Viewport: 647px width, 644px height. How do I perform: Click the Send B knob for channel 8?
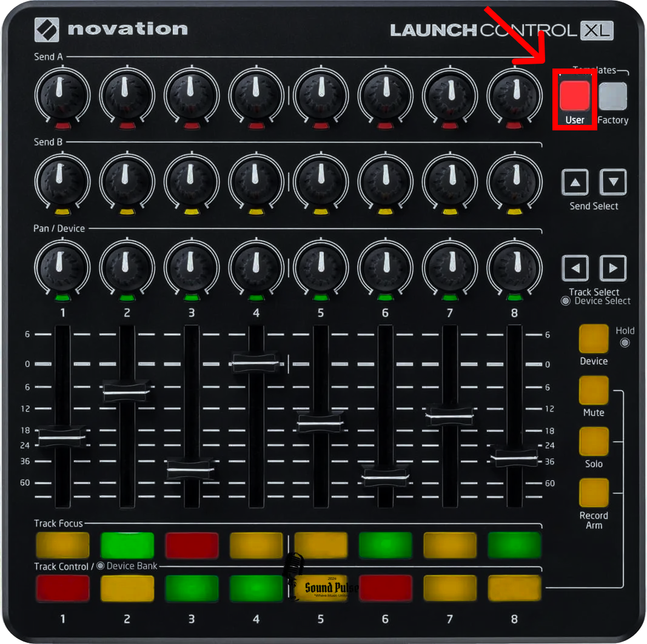[515, 182]
